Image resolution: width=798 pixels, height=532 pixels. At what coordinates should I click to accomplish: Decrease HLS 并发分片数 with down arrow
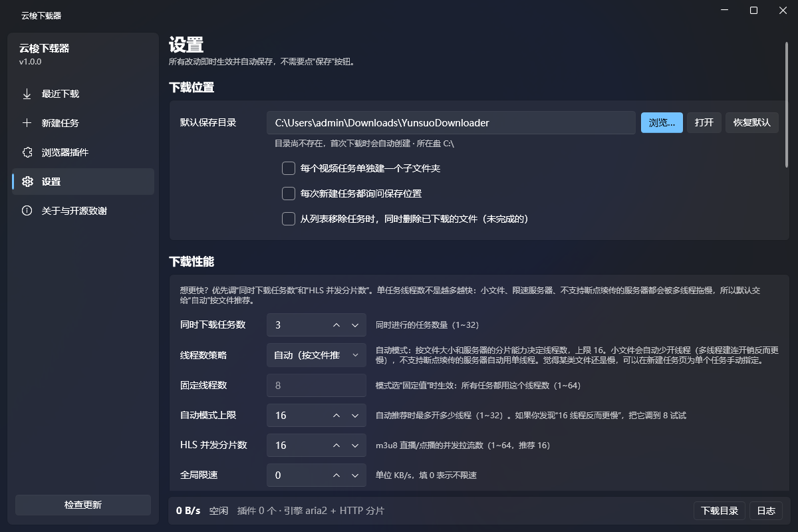coord(355,445)
